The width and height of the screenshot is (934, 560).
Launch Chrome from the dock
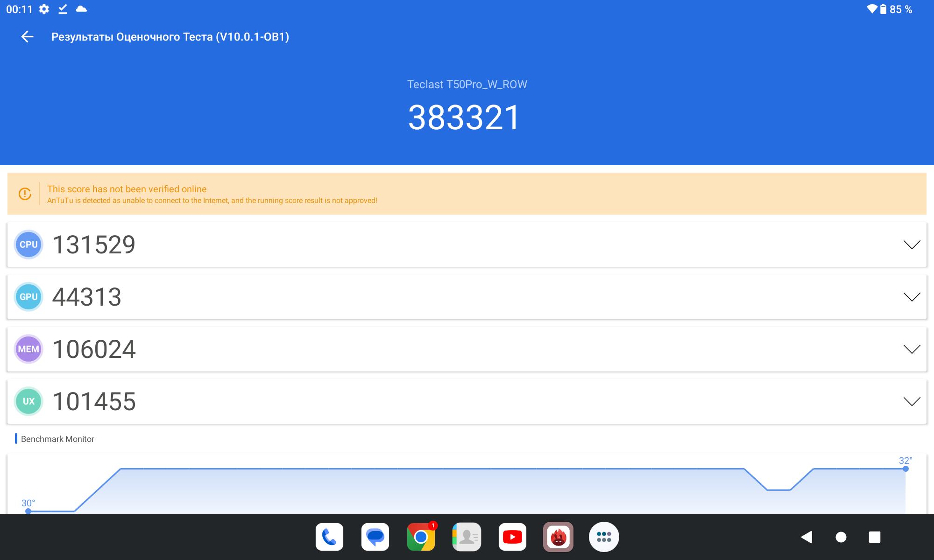click(x=421, y=537)
